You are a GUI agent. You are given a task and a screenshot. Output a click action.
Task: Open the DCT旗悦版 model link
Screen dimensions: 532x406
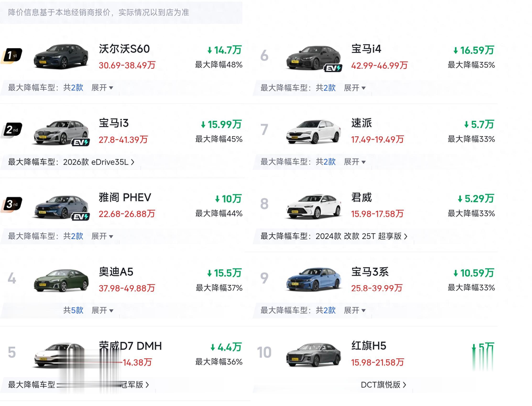[383, 384]
